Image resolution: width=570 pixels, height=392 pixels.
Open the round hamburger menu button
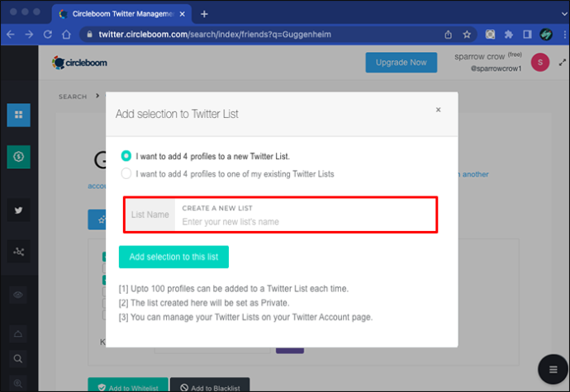click(553, 370)
